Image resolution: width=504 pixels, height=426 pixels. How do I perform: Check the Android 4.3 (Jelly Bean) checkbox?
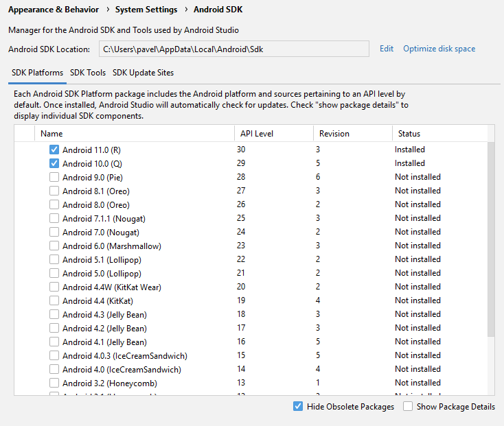click(54, 314)
